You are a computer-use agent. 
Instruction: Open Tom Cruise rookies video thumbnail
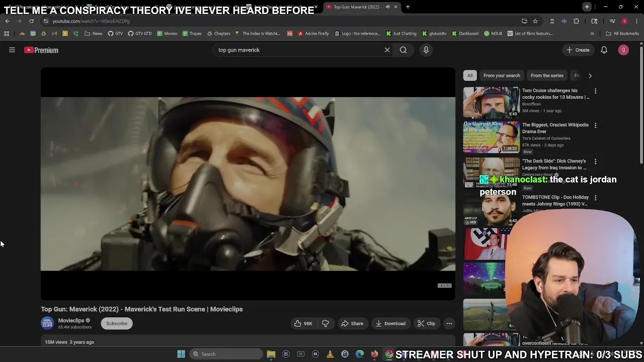tap(491, 102)
